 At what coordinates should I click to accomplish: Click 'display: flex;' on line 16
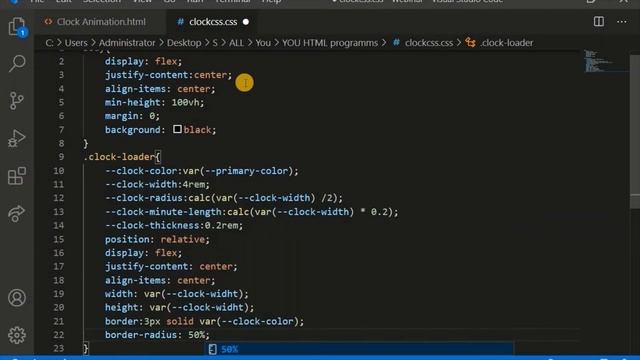pyautogui.click(x=143, y=253)
